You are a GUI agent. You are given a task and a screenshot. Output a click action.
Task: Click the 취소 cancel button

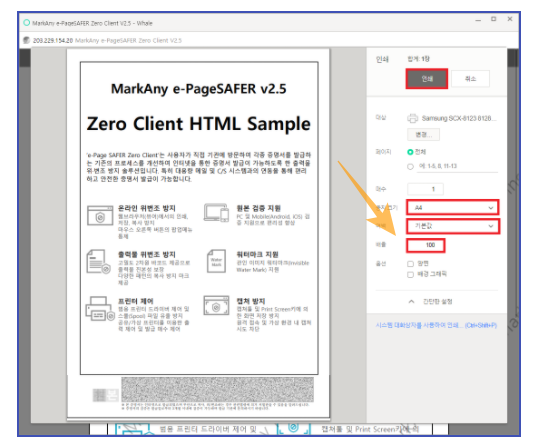click(x=470, y=79)
